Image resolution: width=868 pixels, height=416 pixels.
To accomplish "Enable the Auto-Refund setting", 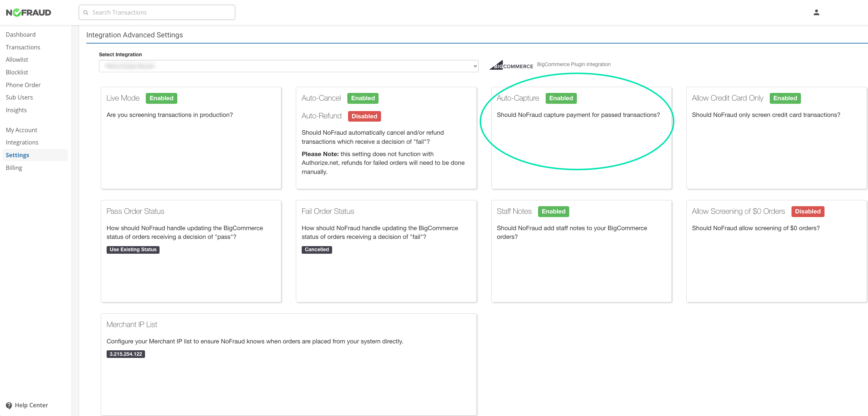I will click(364, 116).
